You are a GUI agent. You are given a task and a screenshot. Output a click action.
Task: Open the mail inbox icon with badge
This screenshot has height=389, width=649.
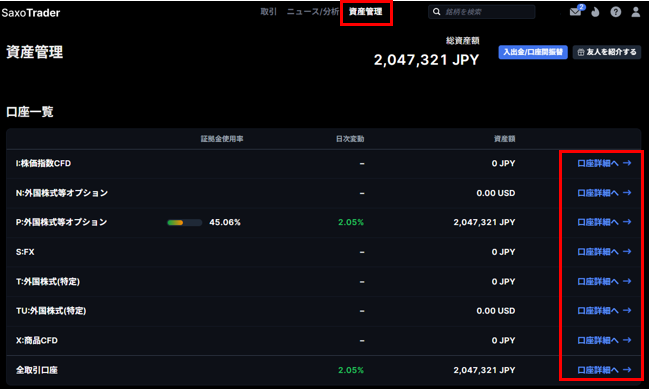point(576,11)
